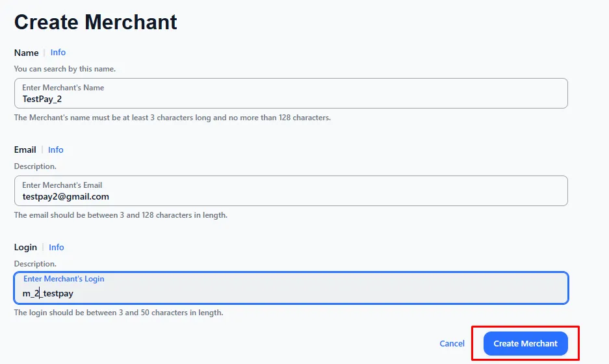Screen dimensions: 609x364
Task: Click the email field containing testpay2@gmail.com
Action: tap(291, 196)
